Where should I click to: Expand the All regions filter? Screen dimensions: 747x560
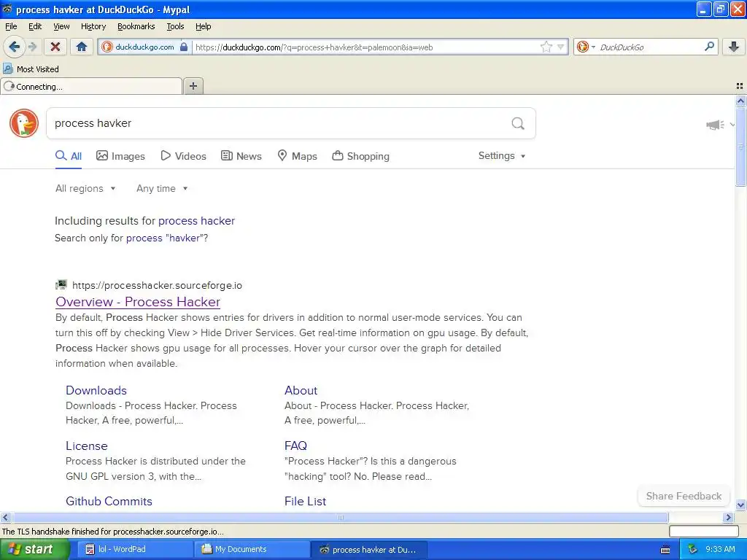point(85,189)
